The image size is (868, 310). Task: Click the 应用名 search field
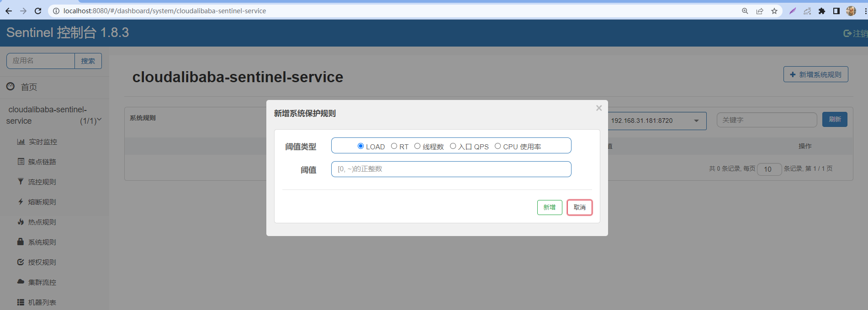point(41,61)
